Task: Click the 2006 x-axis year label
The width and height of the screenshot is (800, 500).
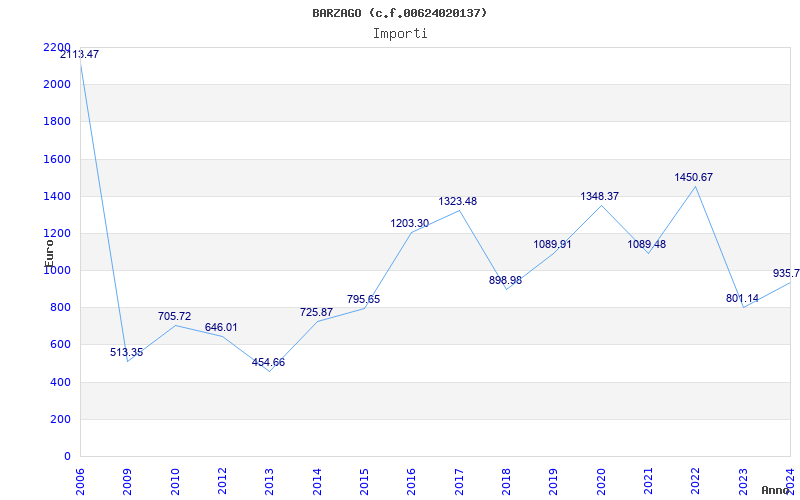Action: click(80, 482)
